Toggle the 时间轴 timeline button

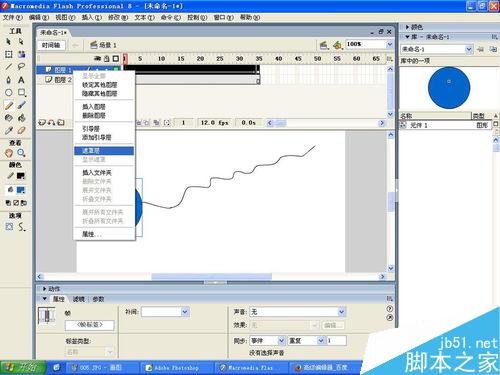51,45
